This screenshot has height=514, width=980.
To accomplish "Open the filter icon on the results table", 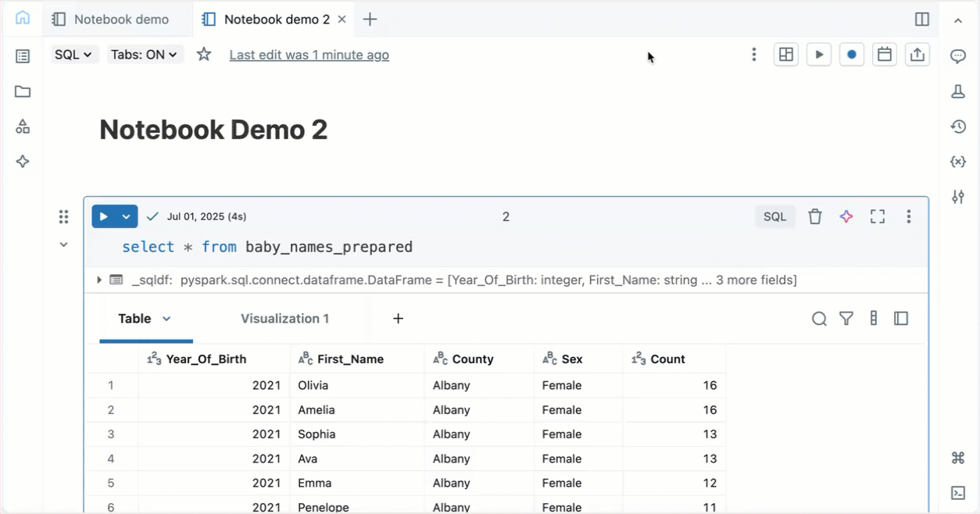I will pos(846,319).
